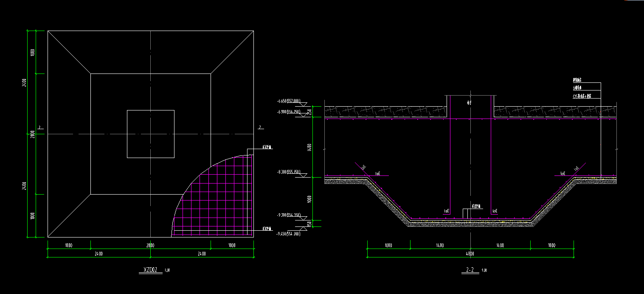Pick the 4800 overall dimension text
The width and height of the screenshot is (644, 294).
pyautogui.click(x=470, y=254)
